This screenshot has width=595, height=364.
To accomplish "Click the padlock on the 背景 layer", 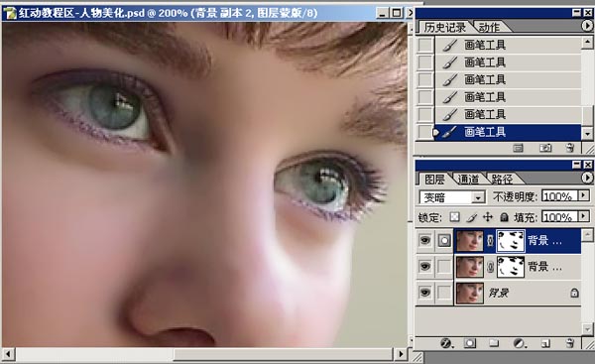I will coord(574,293).
